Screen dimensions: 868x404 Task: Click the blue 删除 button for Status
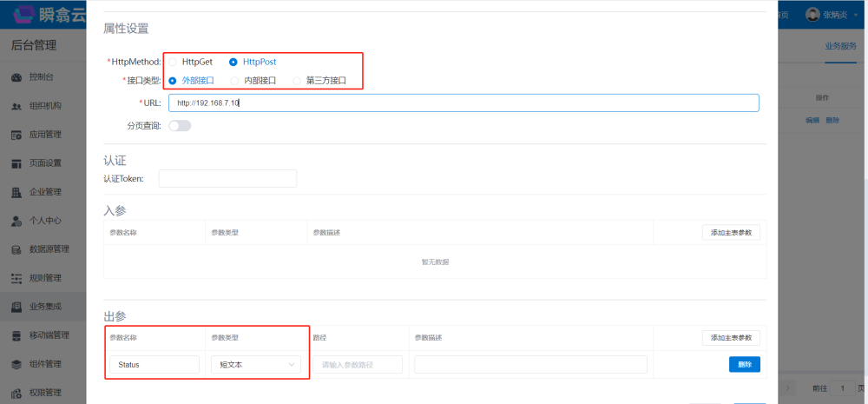tap(744, 364)
